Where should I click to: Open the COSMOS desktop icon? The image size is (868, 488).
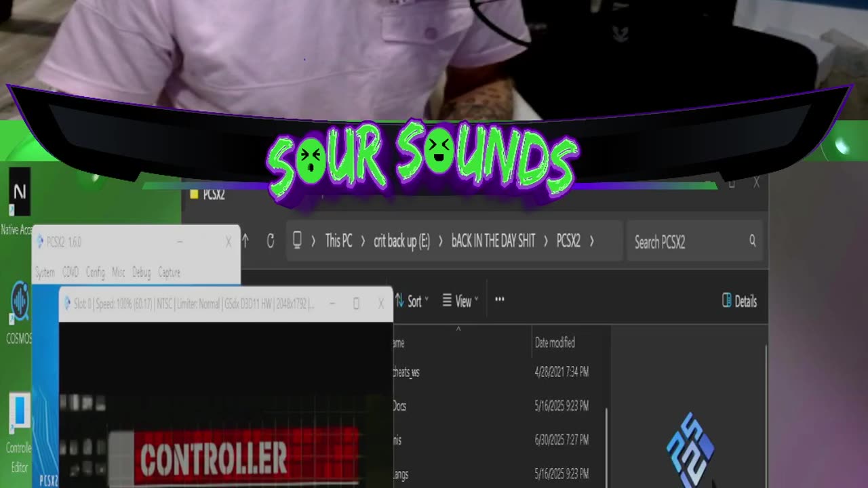19,313
